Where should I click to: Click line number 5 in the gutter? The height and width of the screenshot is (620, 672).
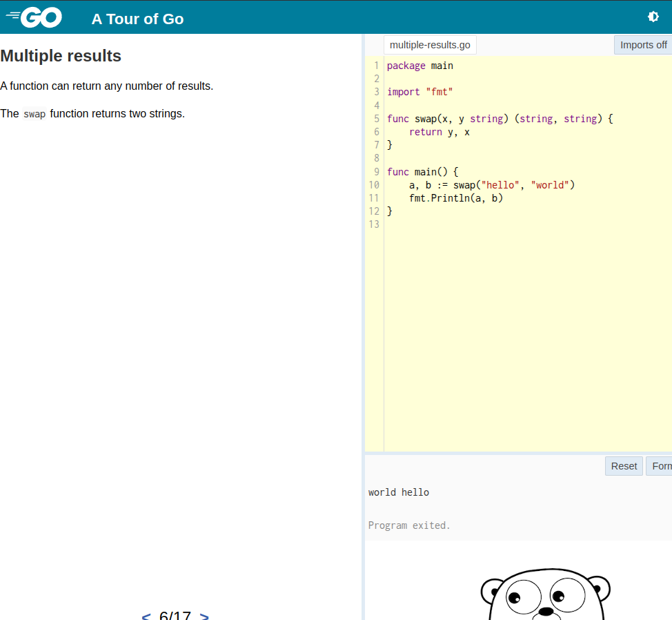[376, 119]
